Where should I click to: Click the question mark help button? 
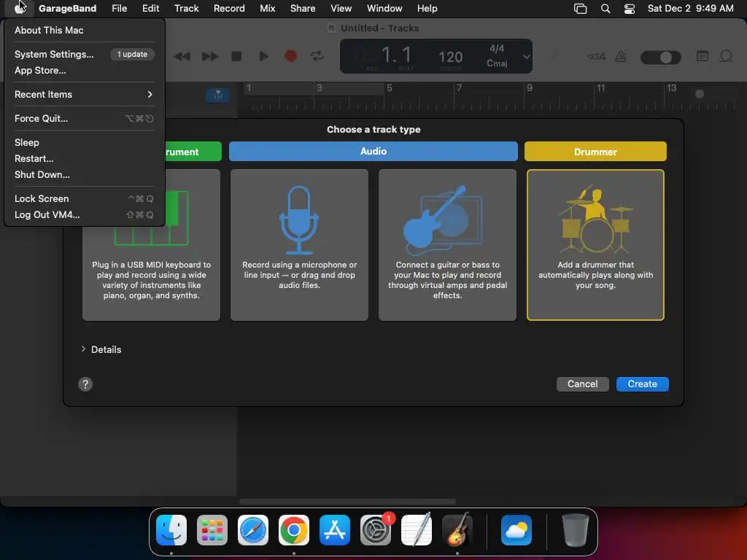[85, 384]
